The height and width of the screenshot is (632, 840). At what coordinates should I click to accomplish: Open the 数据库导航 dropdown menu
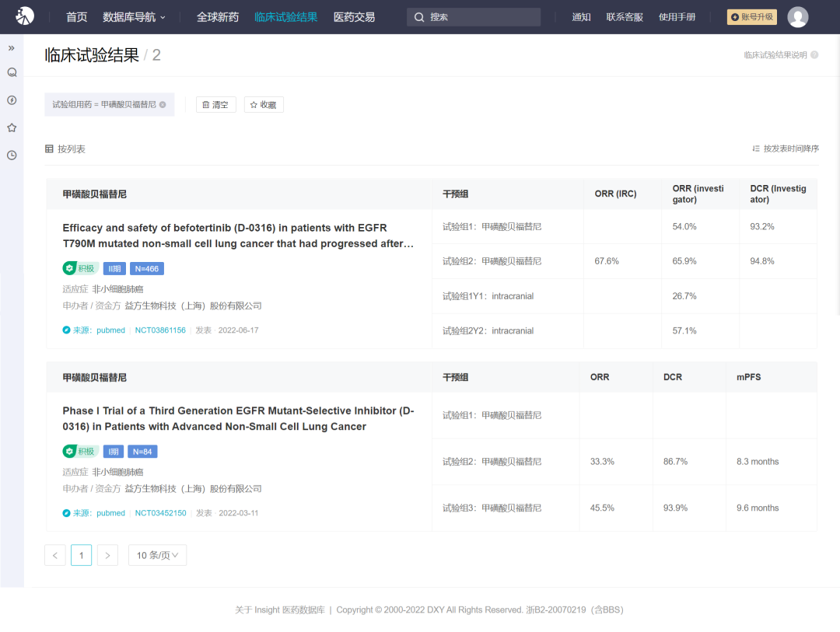[x=134, y=17]
